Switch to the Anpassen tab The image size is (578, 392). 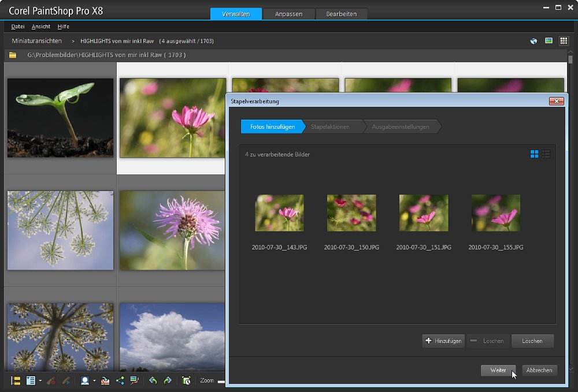[288, 14]
